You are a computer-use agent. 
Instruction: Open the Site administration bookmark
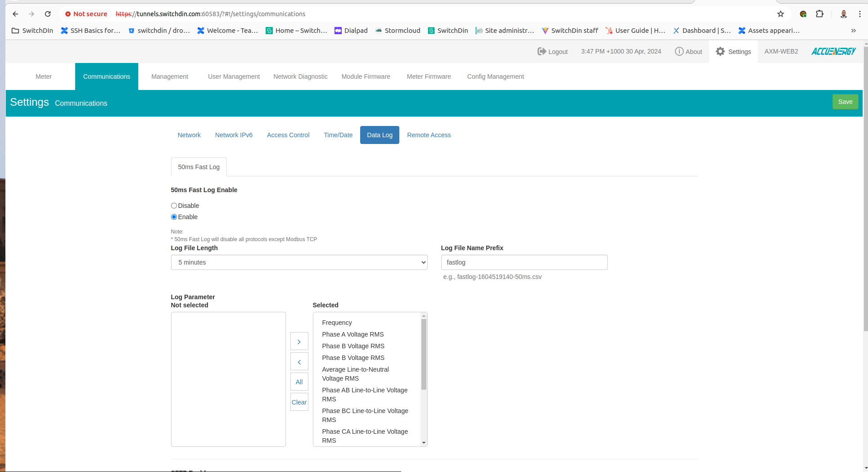pyautogui.click(x=505, y=31)
